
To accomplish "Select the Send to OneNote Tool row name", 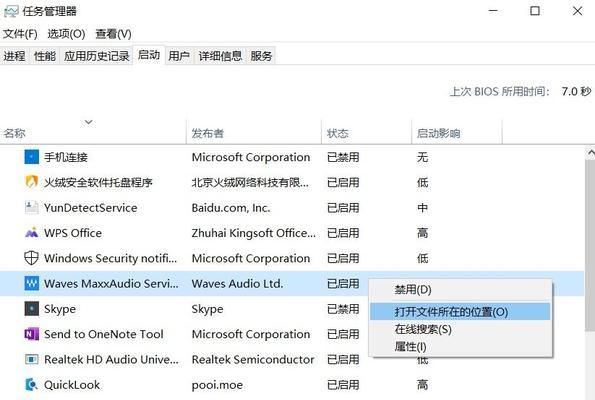I will [104, 334].
